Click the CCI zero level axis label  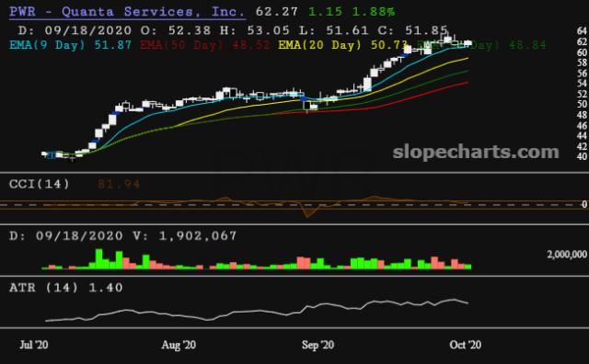click(x=584, y=204)
